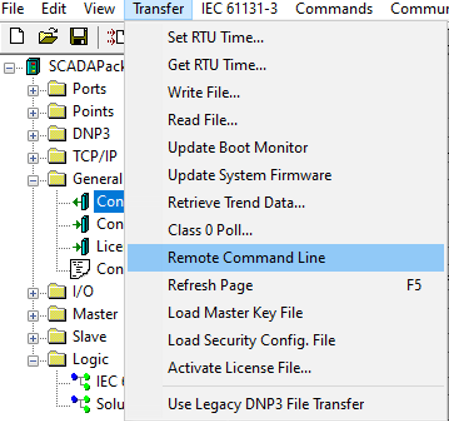The width and height of the screenshot is (450, 421).
Task: Expand the Ports tree node
Action: point(33,90)
